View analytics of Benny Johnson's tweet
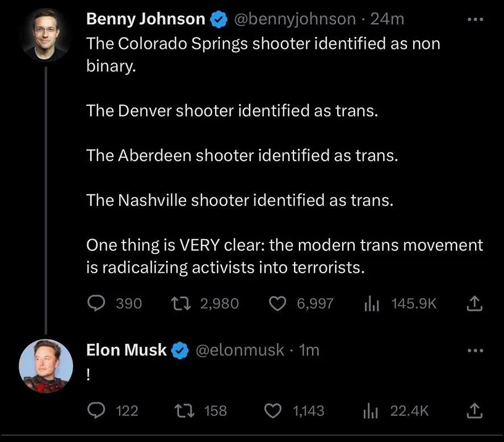The width and height of the screenshot is (504, 442). (x=371, y=303)
